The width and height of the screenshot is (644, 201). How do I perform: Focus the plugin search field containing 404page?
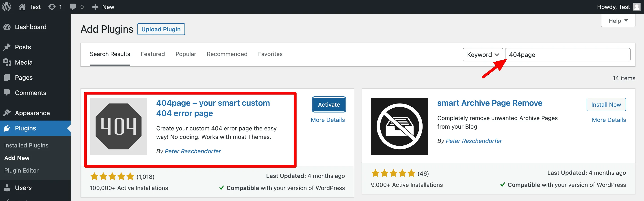pos(568,55)
